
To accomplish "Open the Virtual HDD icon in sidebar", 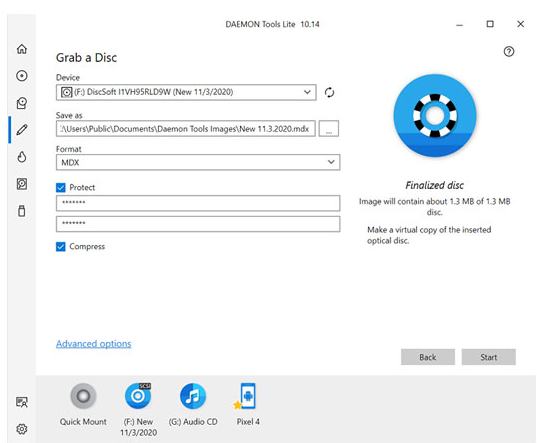I will coord(22,184).
